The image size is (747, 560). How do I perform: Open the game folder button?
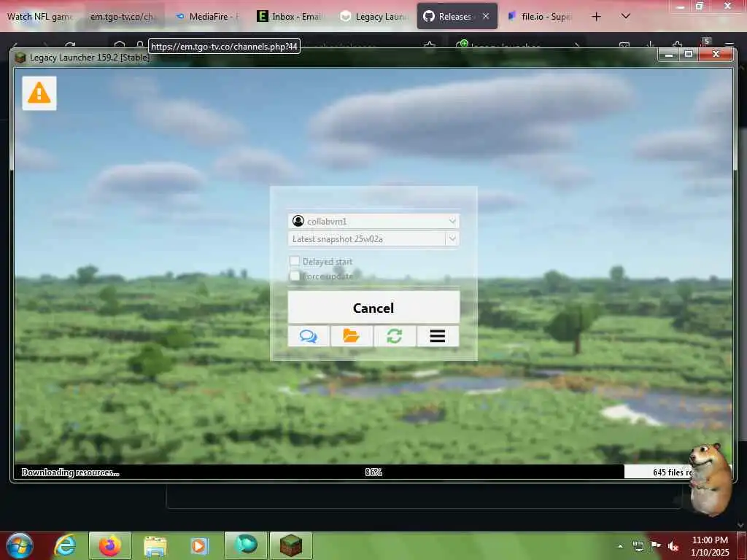(x=352, y=336)
